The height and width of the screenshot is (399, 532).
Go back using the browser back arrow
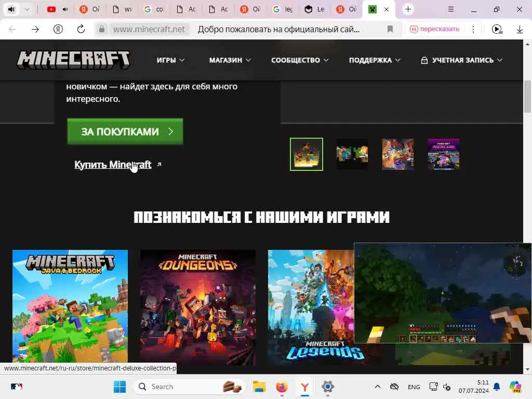coord(12,30)
